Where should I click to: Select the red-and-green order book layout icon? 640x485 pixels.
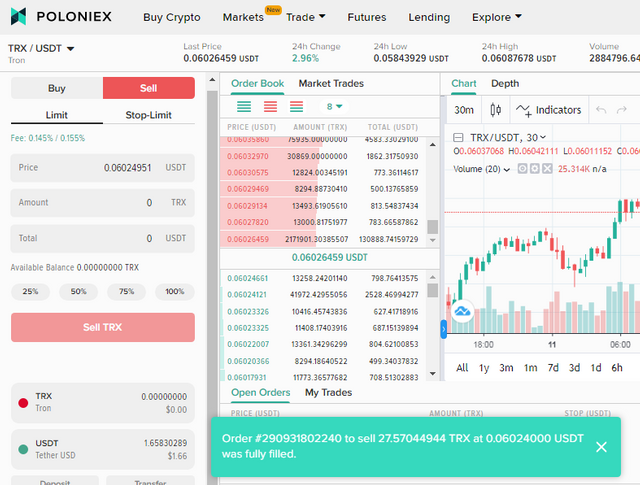296,107
